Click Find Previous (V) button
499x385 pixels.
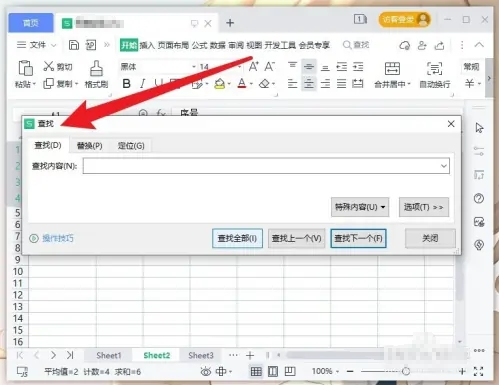tap(296, 238)
